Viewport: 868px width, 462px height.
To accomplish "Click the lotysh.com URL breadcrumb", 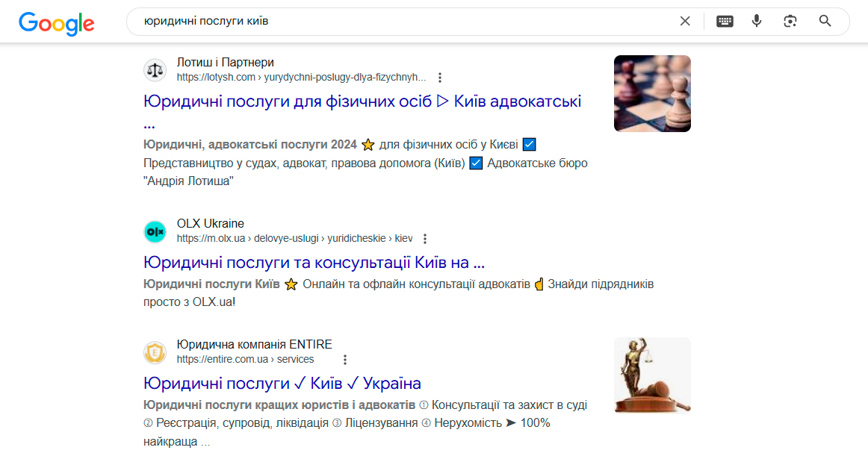I will [301, 78].
